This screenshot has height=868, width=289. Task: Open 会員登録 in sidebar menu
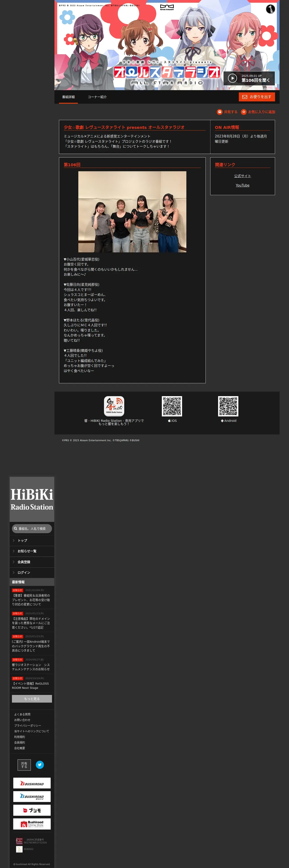click(x=32, y=562)
